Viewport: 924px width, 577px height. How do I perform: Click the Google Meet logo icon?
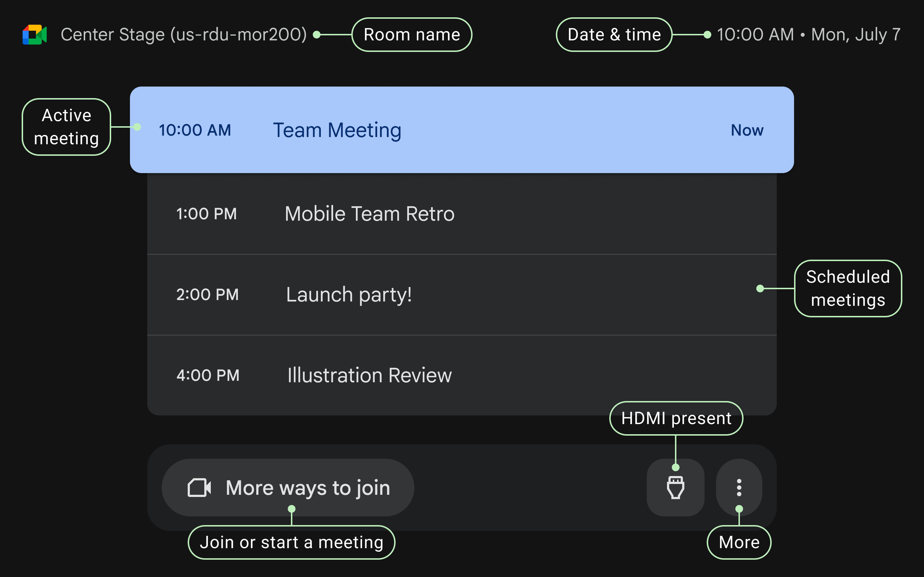[x=35, y=35]
